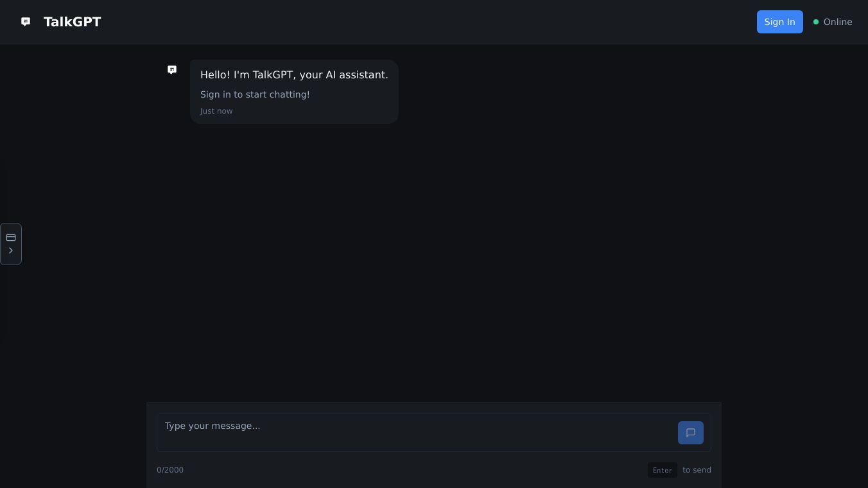This screenshot has height=488, width=868.
Task: Click the Online status label
Action: 838,22
